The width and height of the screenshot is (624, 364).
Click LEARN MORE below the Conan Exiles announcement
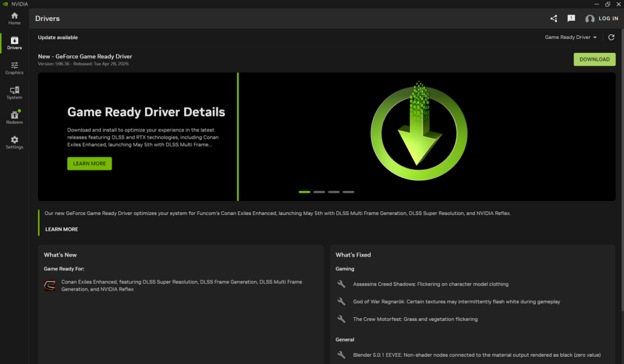tap(62, 229)
